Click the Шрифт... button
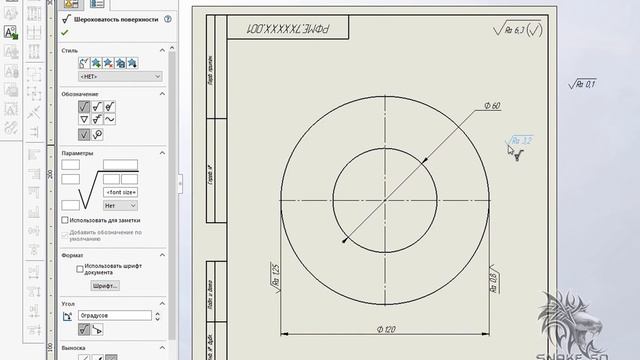640x360 pixels. (105, 286)
